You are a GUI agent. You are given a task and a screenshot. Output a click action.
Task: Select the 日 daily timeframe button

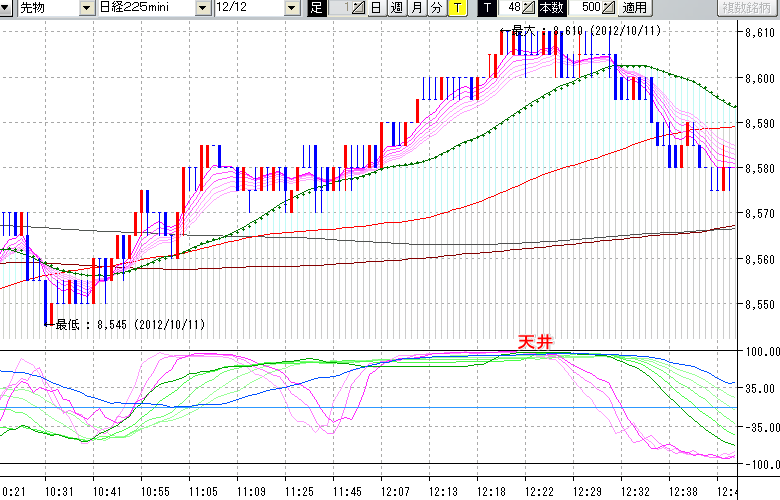point(375,8)
